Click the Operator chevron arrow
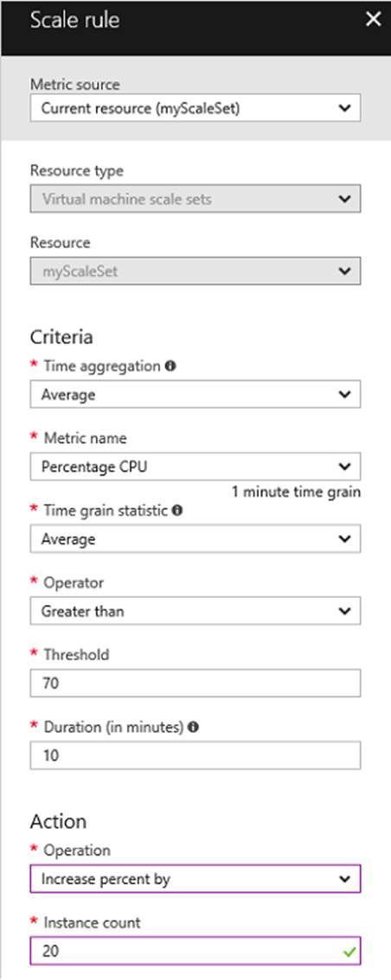 pyautogui.click(x=344, y=611)
